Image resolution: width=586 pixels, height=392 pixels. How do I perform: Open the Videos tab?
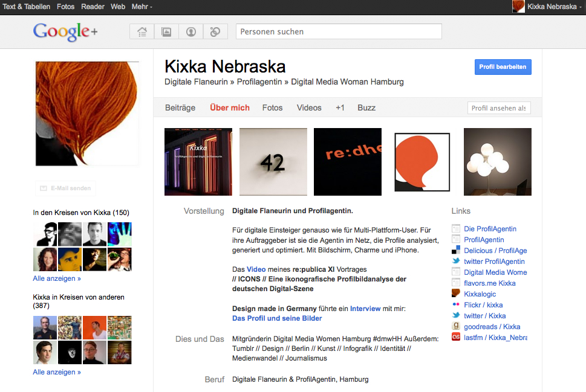pos(309,108)
